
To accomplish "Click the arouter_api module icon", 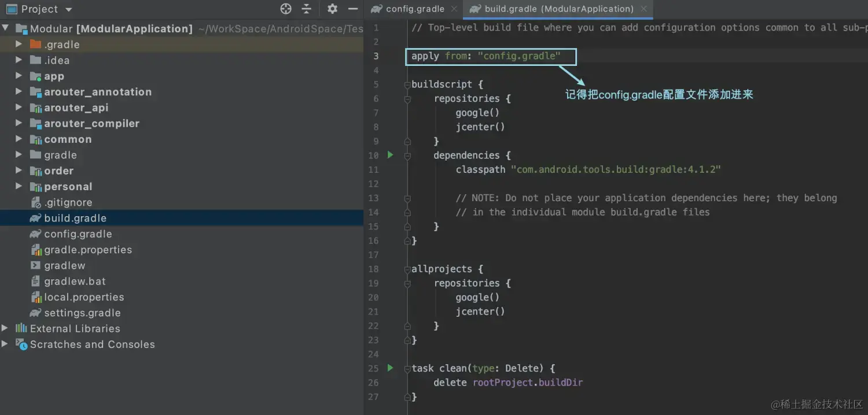I will 35,108.
